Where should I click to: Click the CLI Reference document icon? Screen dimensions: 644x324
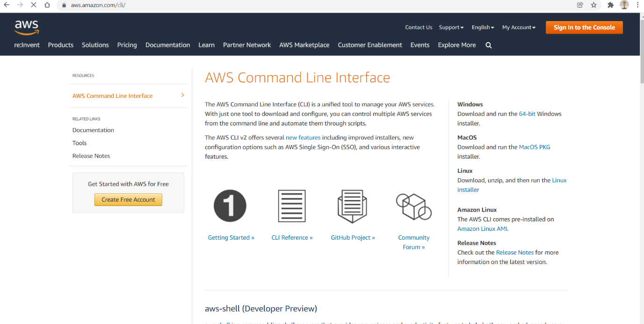click(x=292, y=206)
